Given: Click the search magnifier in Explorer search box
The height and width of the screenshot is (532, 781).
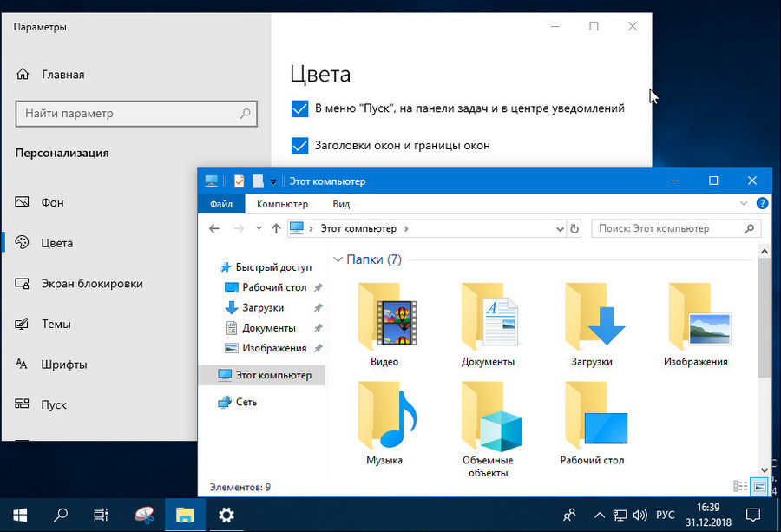Looking at the screenshot, I should click(x=749, y=228).
